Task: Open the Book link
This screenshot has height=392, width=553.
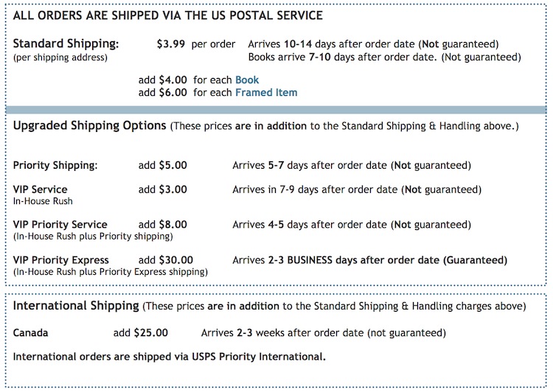Action: point(247,80)
